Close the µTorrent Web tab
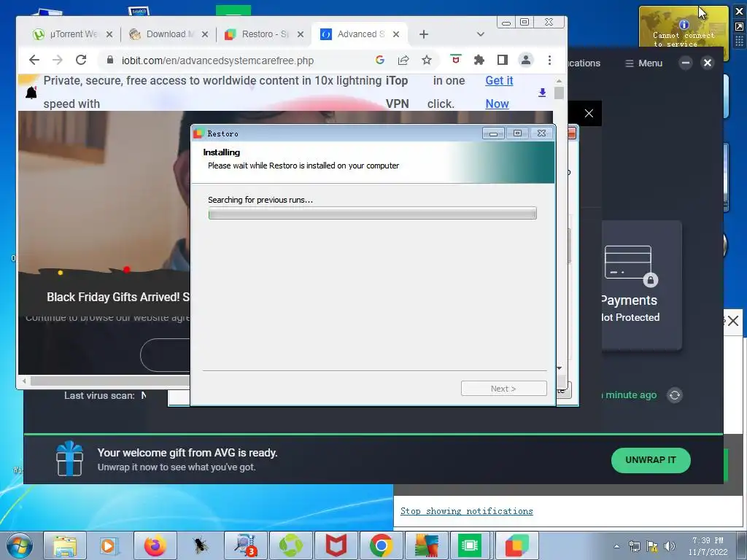The height and width of the screenshot is (560, 747). pos(109,34)
